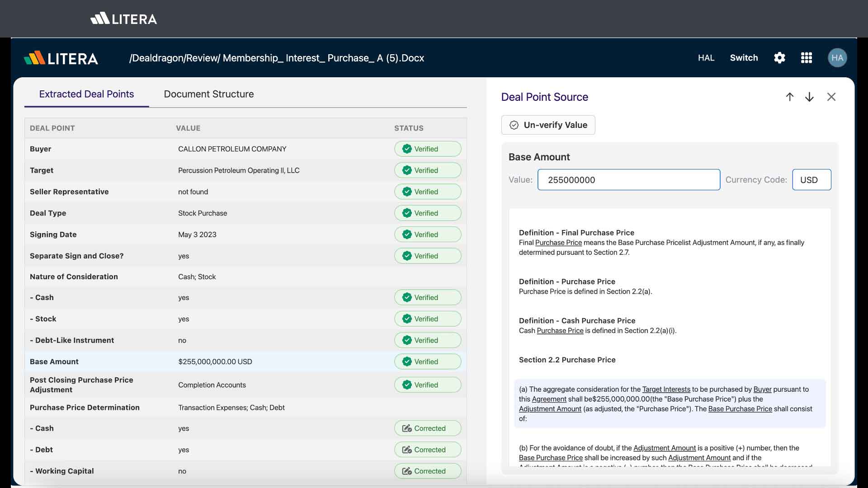The width and height of the screenshot is (868, 488).
Task: Click the DEAL POINT column header
Action: click(x=52, y=128)
